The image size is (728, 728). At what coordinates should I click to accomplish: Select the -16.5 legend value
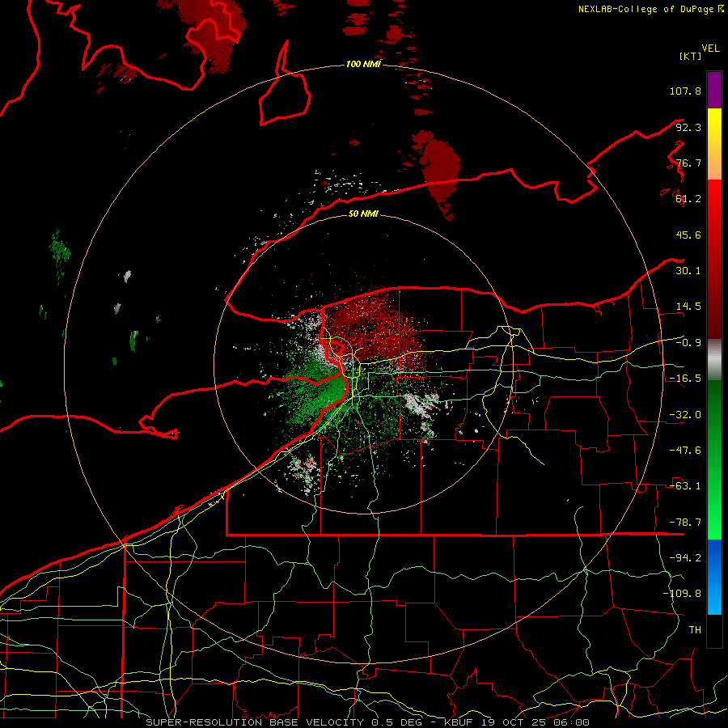685,379
